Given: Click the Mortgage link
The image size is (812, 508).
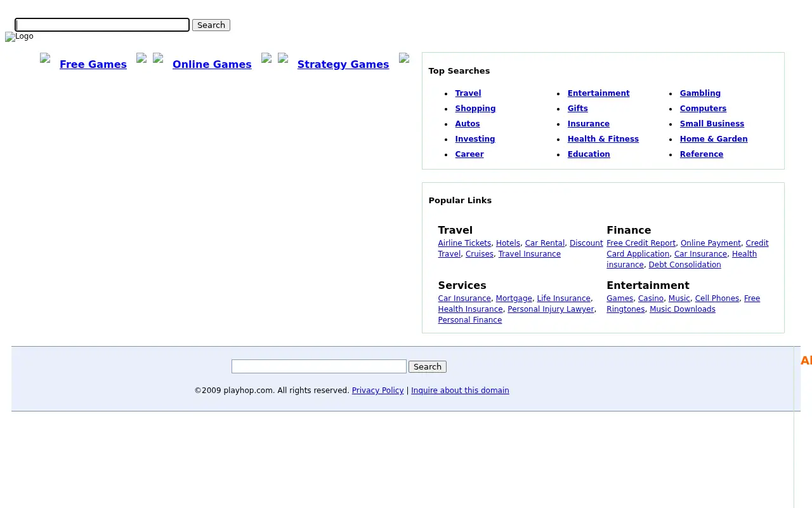Looking at the screenshot, I should [x=514, y=298].
